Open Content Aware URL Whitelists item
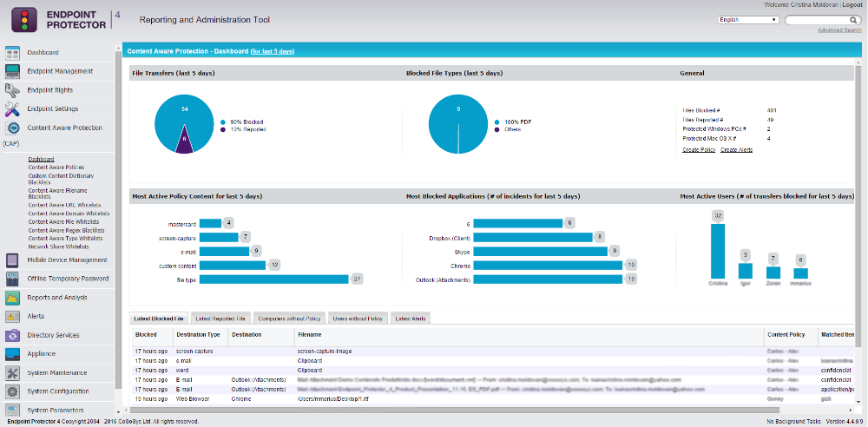The width and height of the screenshot is (868, 427). click(65, 205)
